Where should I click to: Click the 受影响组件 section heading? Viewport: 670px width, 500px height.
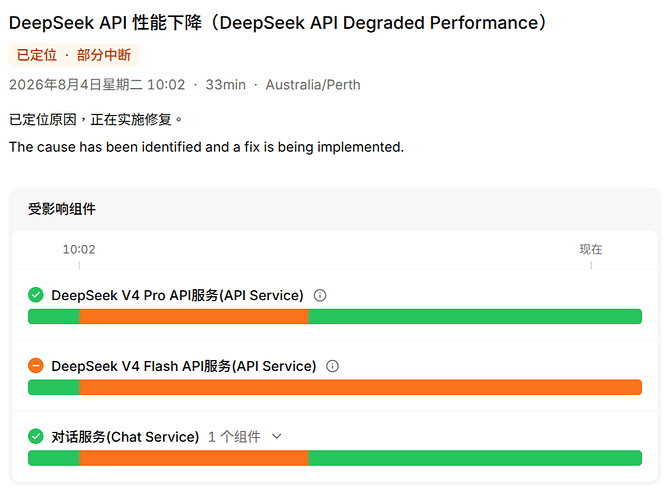point(62,209)
